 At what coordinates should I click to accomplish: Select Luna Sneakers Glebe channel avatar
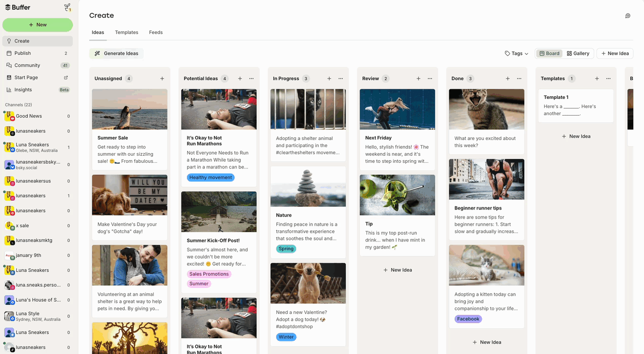tap(9, 148)
